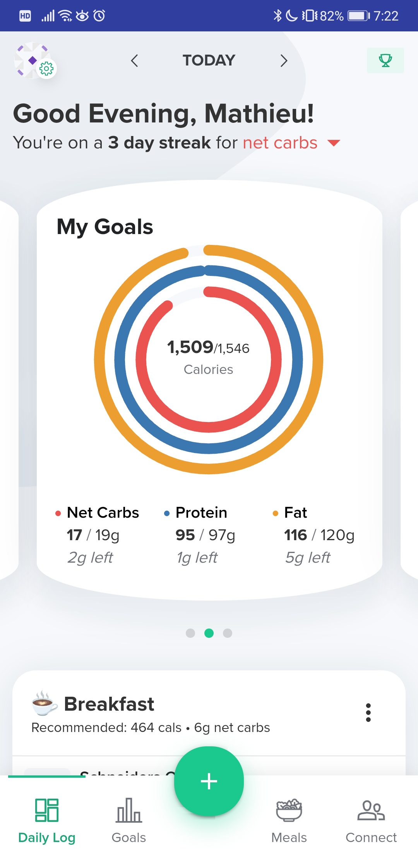
Task: Open Breakfast three-dot options menu
Action: pos(368,712)
